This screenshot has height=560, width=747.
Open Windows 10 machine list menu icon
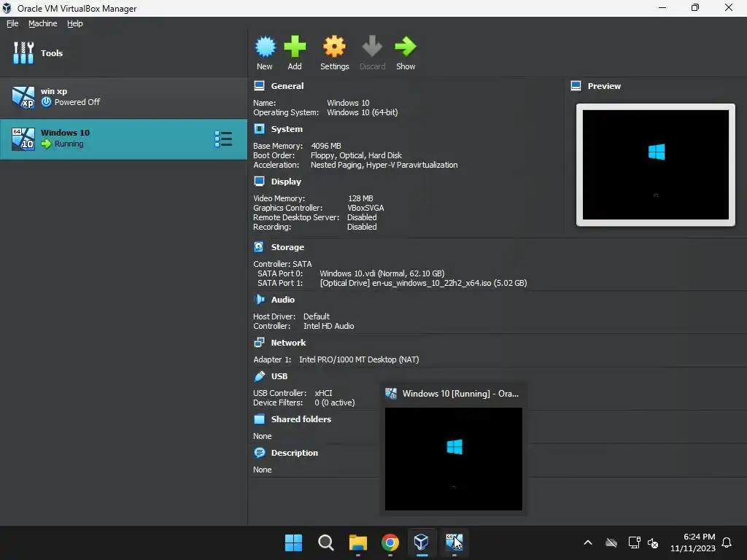pyautogui.click(x=223, y=139)
